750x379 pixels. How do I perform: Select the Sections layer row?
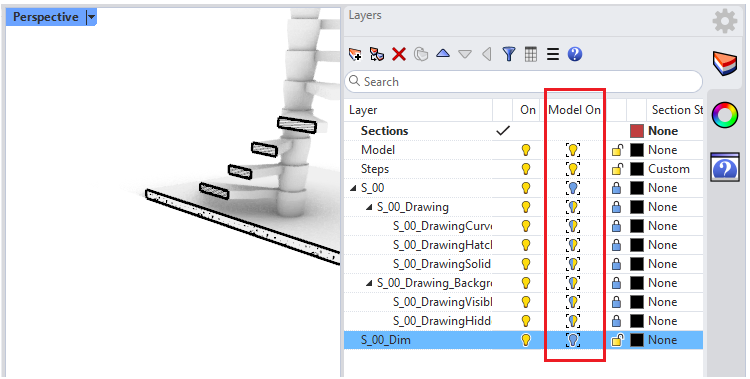523,131
